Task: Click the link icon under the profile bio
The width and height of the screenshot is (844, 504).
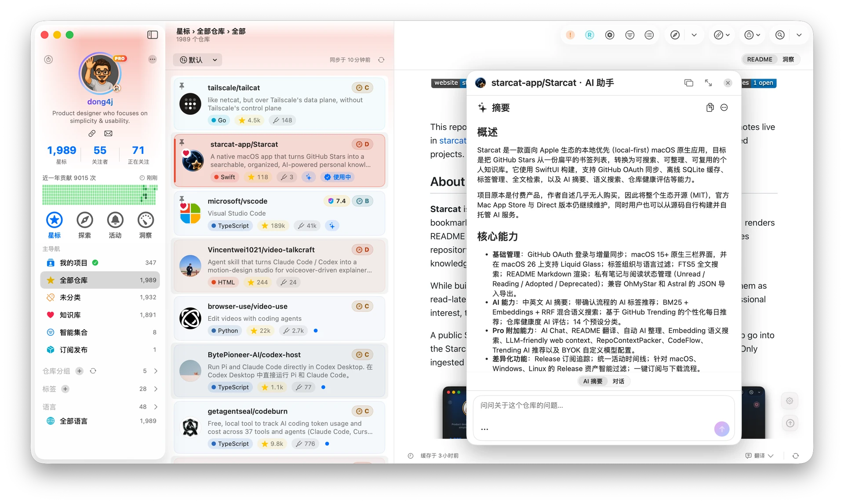Action: (92, 133)
